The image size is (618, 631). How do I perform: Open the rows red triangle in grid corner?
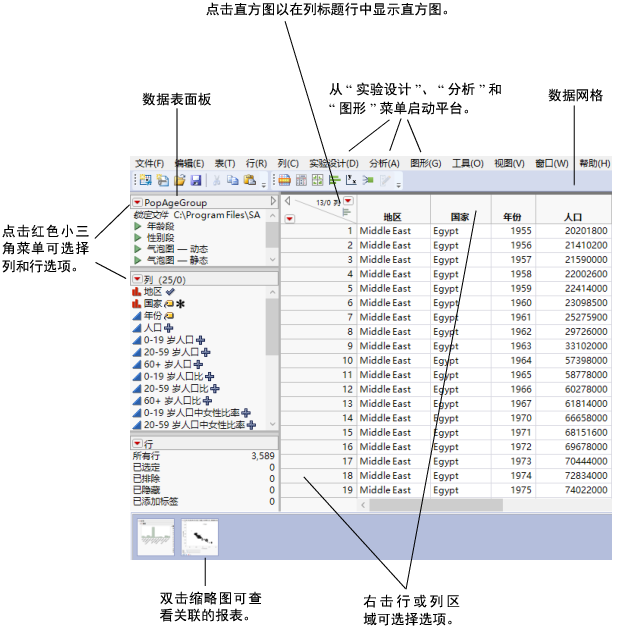click(x=289, y=219)
